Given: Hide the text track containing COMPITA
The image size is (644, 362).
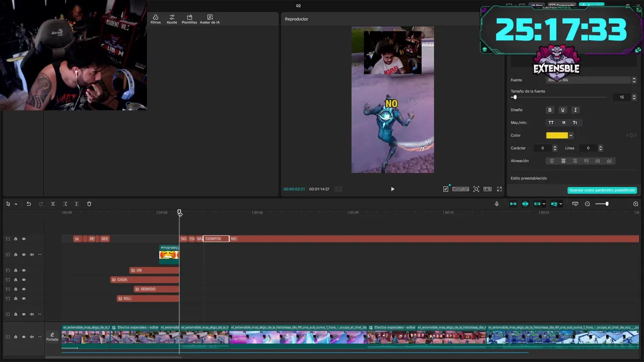Looking at the screenshot, I should click(24, 239).
